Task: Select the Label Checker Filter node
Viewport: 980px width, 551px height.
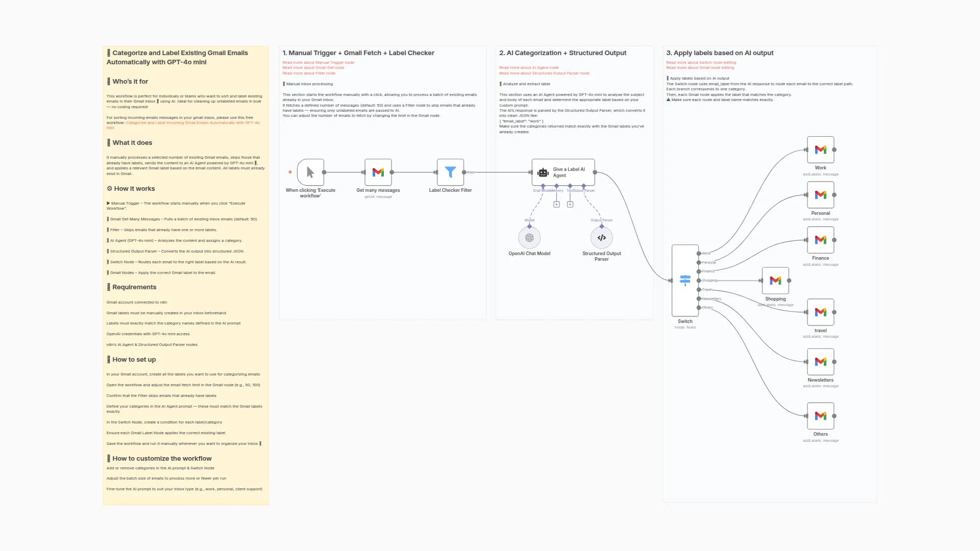Action: (450, 172)
